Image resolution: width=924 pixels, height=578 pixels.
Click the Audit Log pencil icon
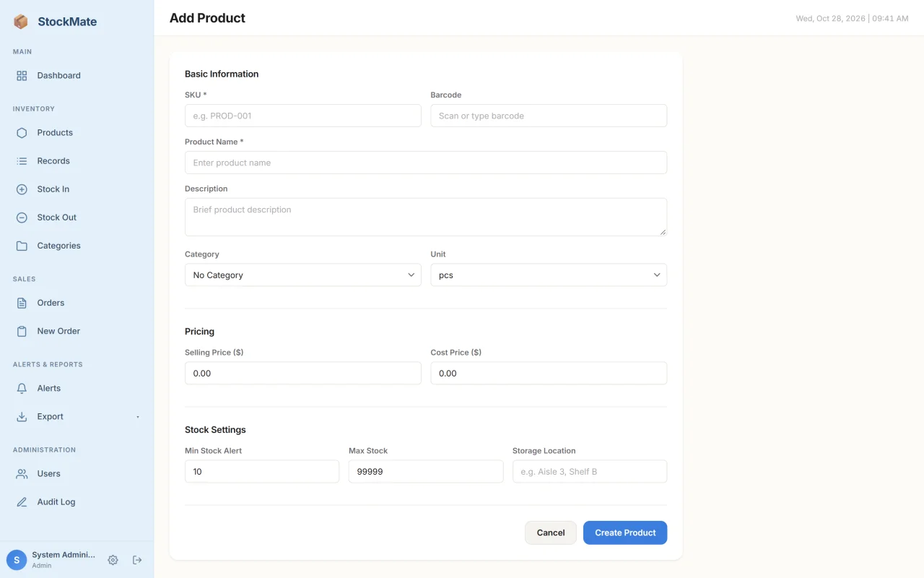[x=22, y=502]
